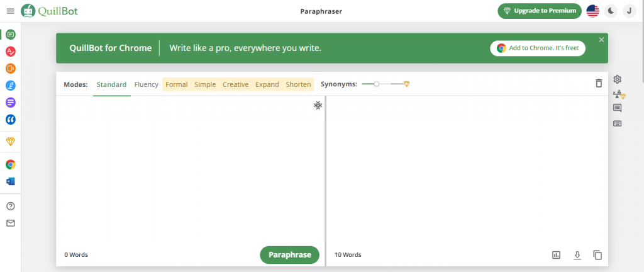Click inside the output text area
This screenshot has width=644, height=272.
pyautogui.click(x=467, y=171)
